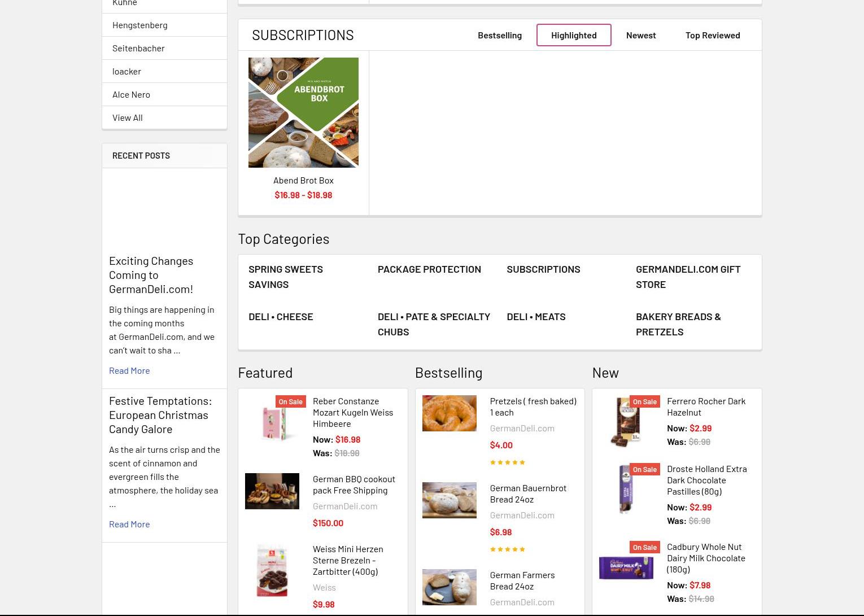Open Festive Temptations blog post title
Screen dimensions: 864x616
pyautogui.click(x=160, y=415)
